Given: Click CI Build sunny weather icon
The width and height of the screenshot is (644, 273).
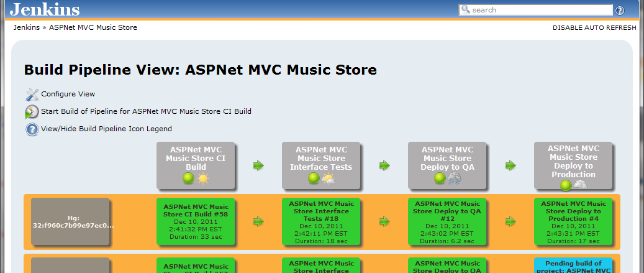Looking at the screenshot, I should [203, 178].
